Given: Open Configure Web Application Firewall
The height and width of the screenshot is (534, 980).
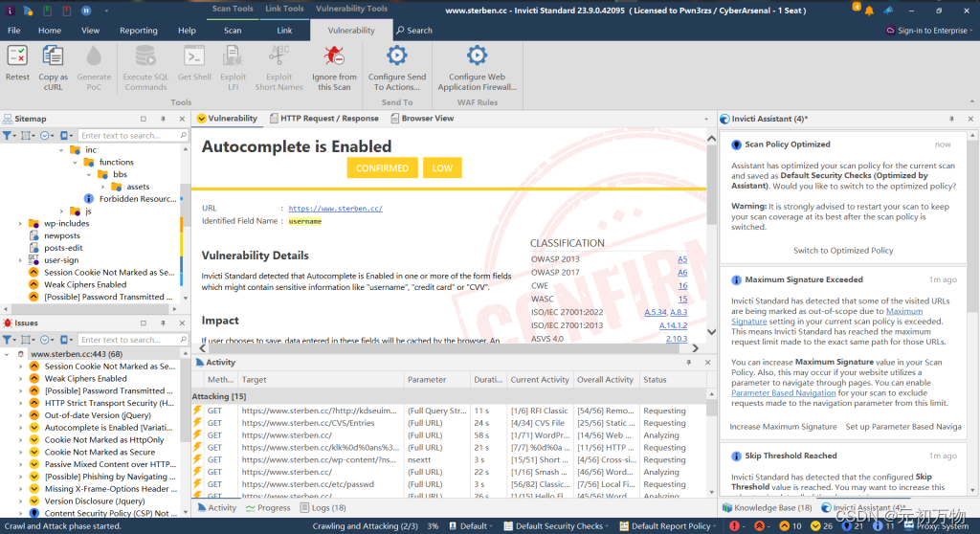Looking at the screenshot, I should (477, 56).
